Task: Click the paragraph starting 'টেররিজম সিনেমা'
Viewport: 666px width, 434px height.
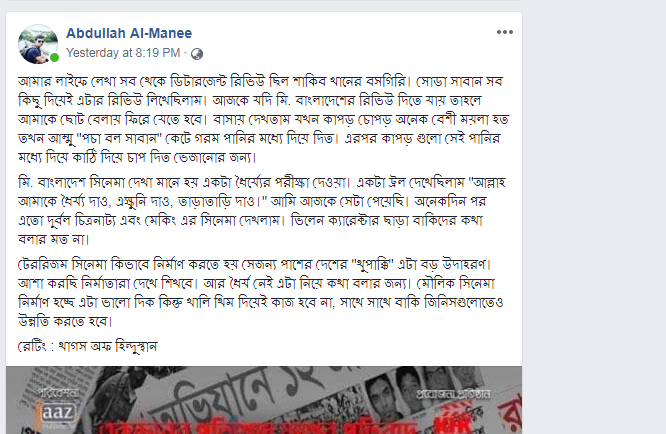Action: point(260,293)
